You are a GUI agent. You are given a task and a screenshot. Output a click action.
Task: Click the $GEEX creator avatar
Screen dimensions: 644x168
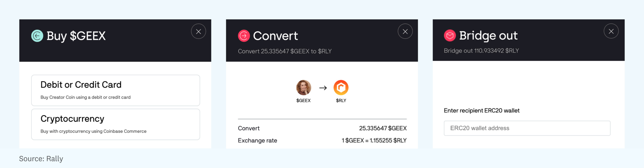[303, 88]
